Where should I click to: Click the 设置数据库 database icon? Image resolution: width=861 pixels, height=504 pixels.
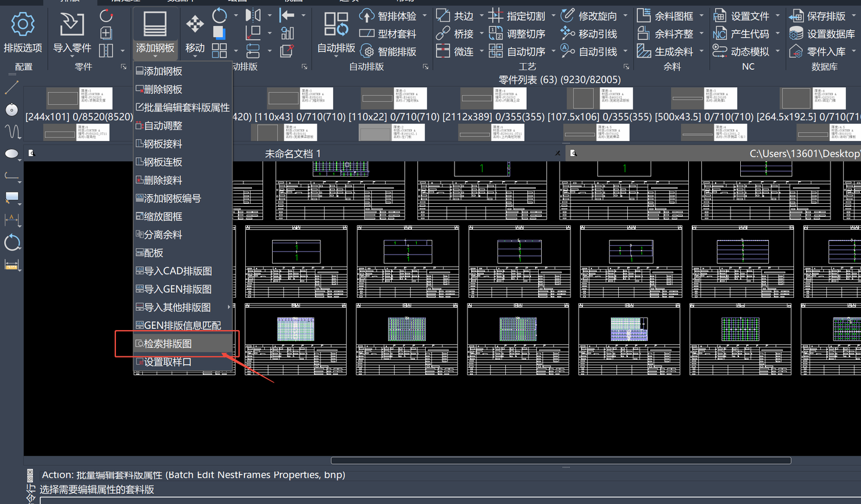point(796,33)
